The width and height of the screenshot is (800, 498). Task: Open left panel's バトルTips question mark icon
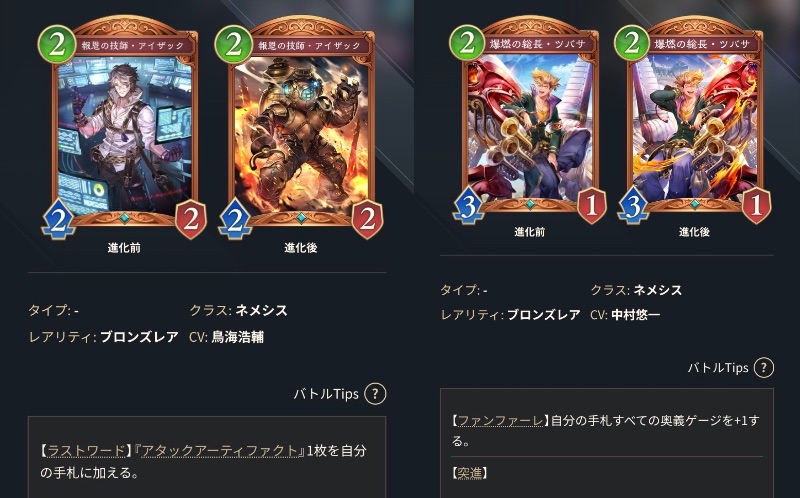[x=375, y=394]
